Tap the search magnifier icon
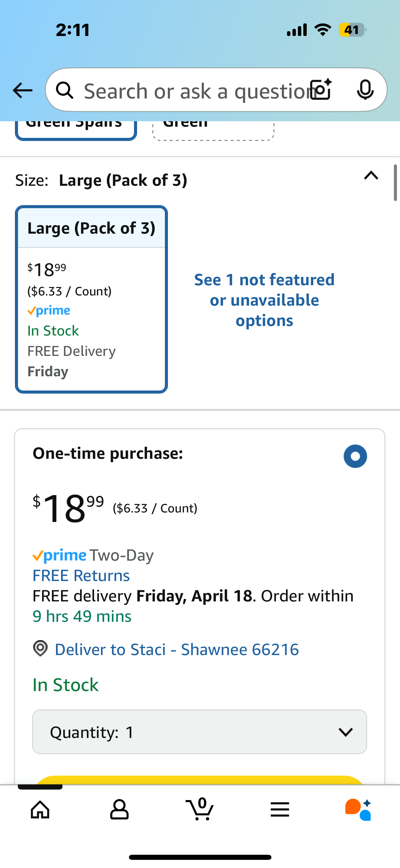Viewport: 400px width, 868px height. click(64, 91)
